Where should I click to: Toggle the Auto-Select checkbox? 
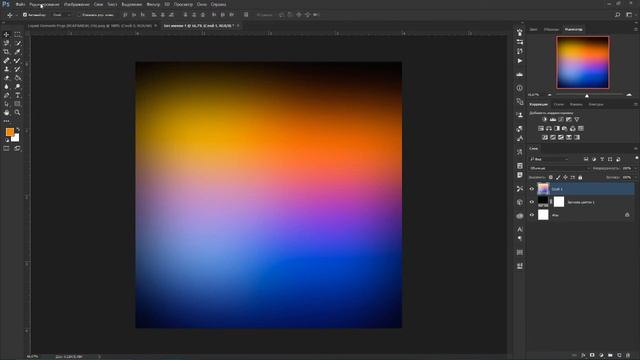point(25,15)
